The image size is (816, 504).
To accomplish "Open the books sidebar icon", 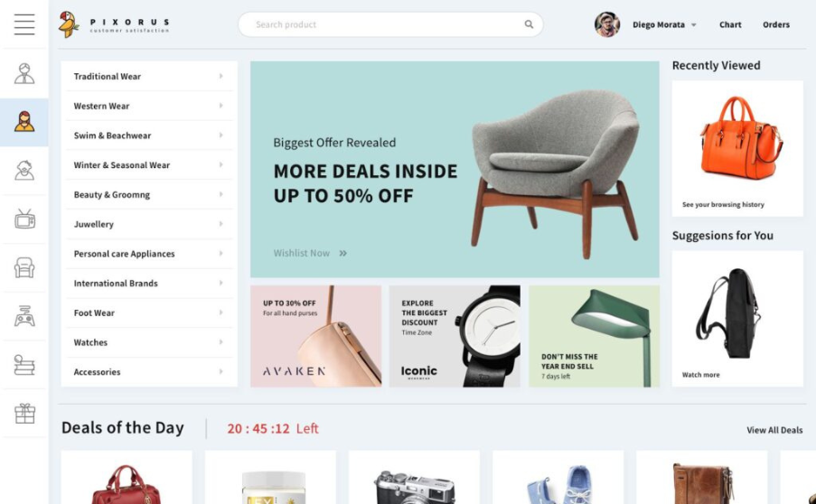I will 24,365.
